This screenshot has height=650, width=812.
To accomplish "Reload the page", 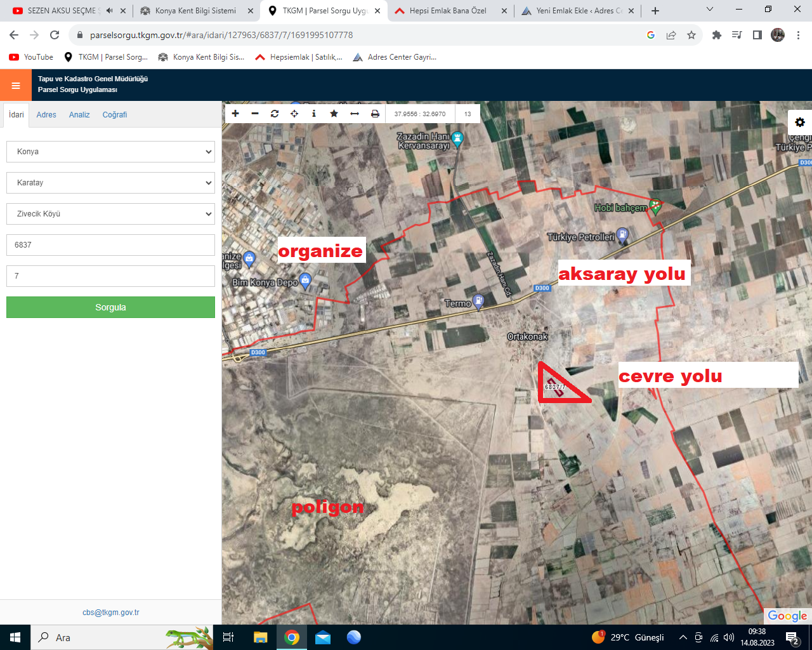I will click(55, 35).
